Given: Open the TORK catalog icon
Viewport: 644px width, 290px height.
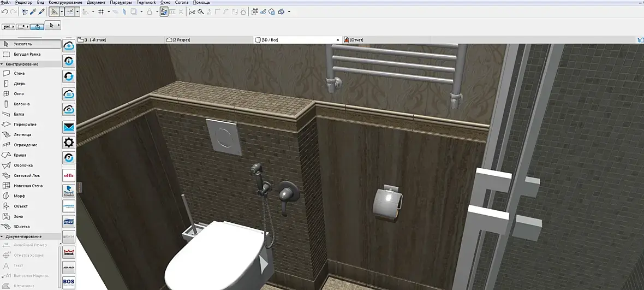Looking at the screenshot, I should pos(69,221).
